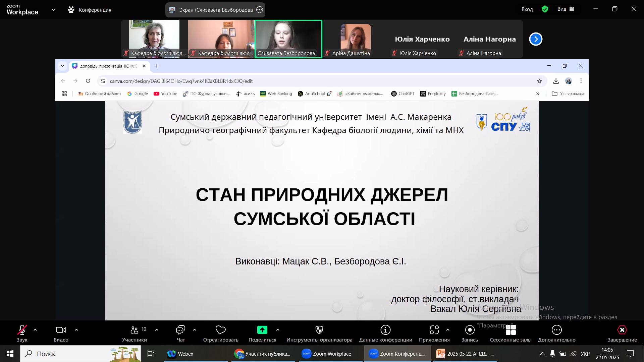Viewport: 644px width, 362px height.
Task: Click the React heart icon
Action: click(220, 330)
